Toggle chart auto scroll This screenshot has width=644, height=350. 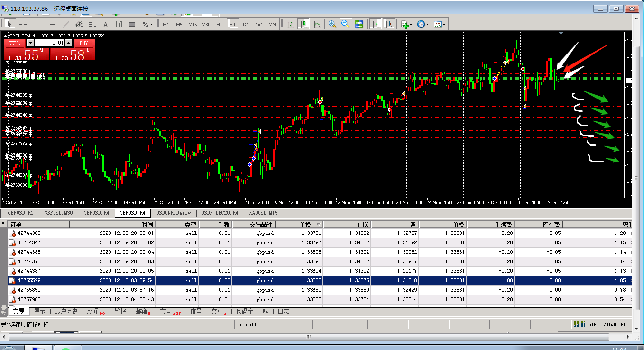[376, 24]
